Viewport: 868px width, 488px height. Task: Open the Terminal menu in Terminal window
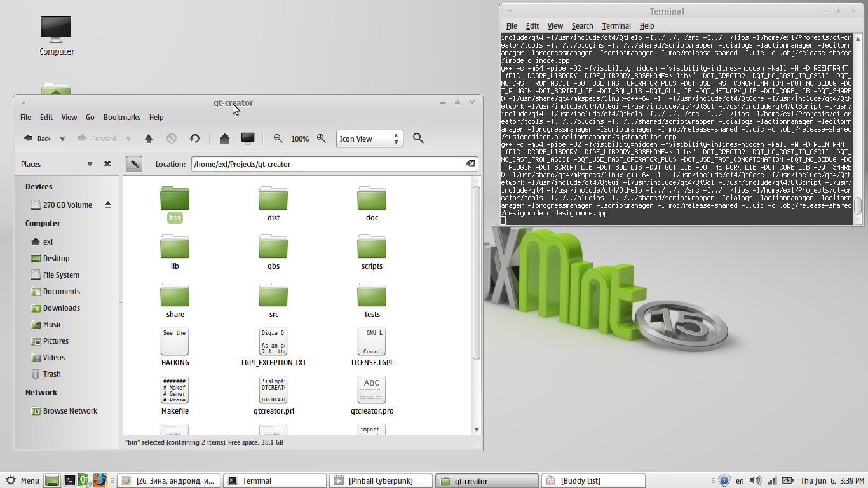(616, 26)
